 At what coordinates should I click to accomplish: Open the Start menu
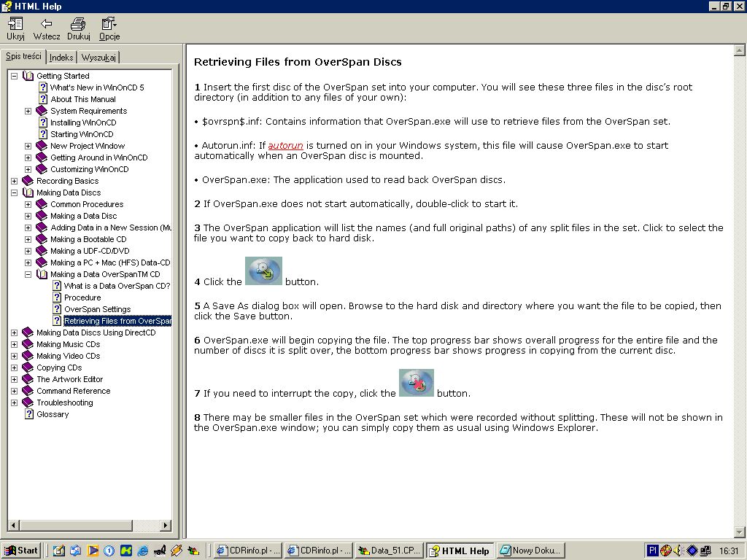(x=20, y=551)
